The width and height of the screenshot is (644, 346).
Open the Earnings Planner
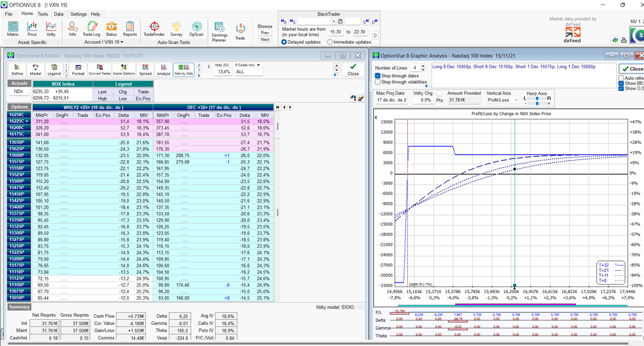(219, 31)
